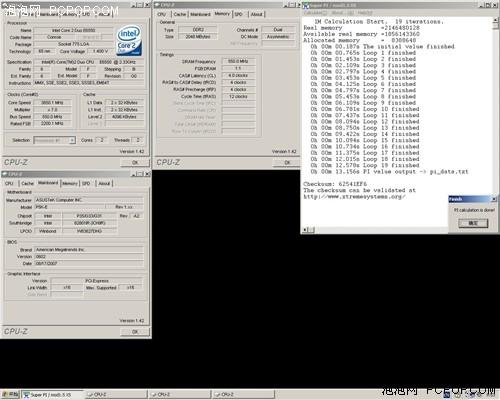Screen dimensions: 500x400
Task: Confirm the 'PI calculation is done' dialog
Action: point(473,223)
